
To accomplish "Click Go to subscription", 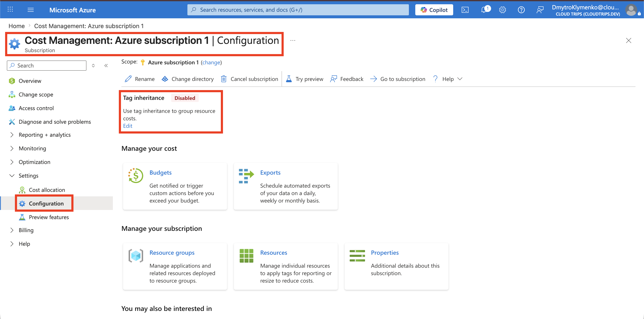I will (398, 79).
